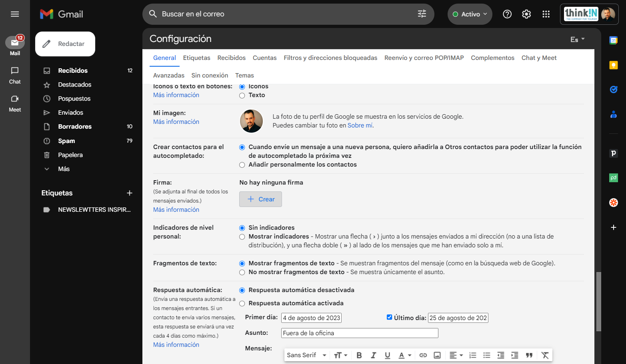Open Reenvío y correo POP/IMAP tab
The height and width of the screenshot is (364, 626).
(x=424, y=58)
